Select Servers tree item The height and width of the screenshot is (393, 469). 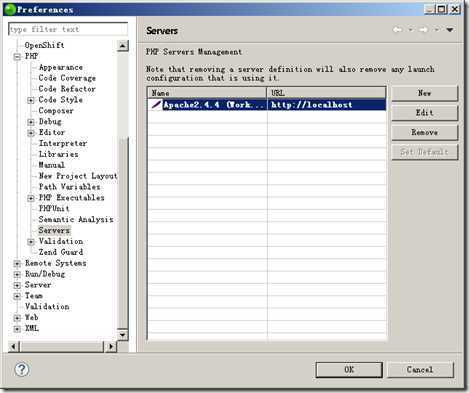pyautogui.click(x=54, y=230)
